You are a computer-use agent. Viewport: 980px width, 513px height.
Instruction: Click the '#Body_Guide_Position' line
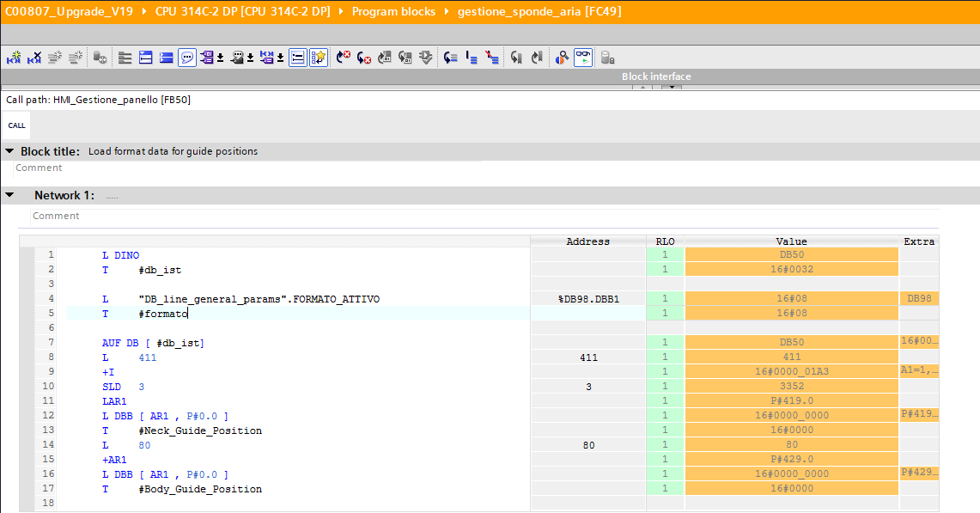tap(182, 489)
